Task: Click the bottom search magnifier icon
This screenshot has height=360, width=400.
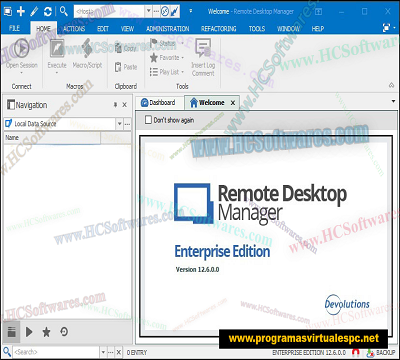Action: point(7,352)
